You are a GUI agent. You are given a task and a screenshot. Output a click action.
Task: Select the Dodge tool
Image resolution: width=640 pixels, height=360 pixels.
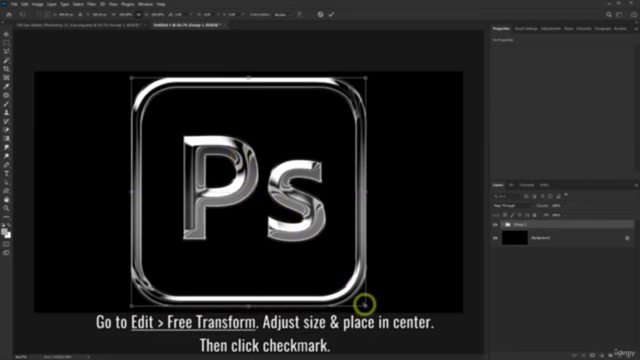click(7, 156)
